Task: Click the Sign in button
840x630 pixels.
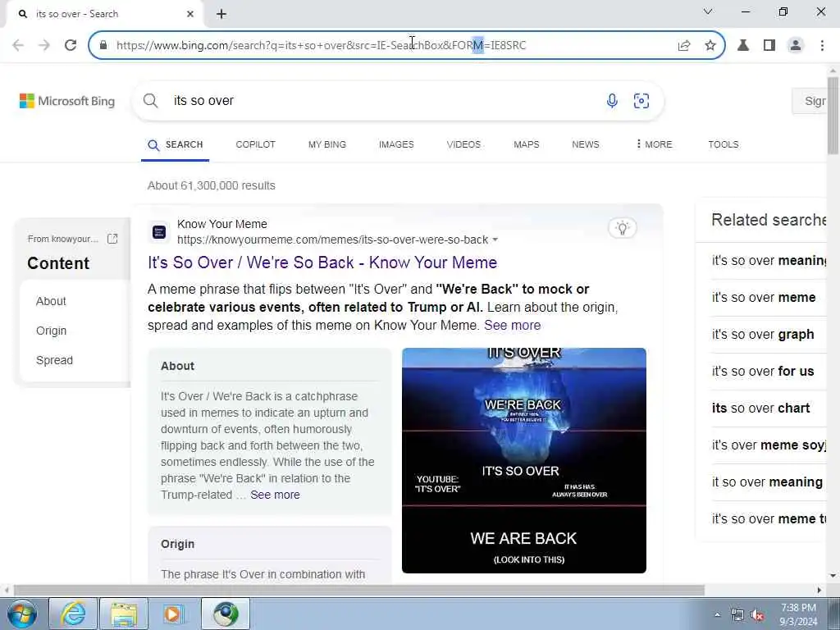Action: pos(810,101)
